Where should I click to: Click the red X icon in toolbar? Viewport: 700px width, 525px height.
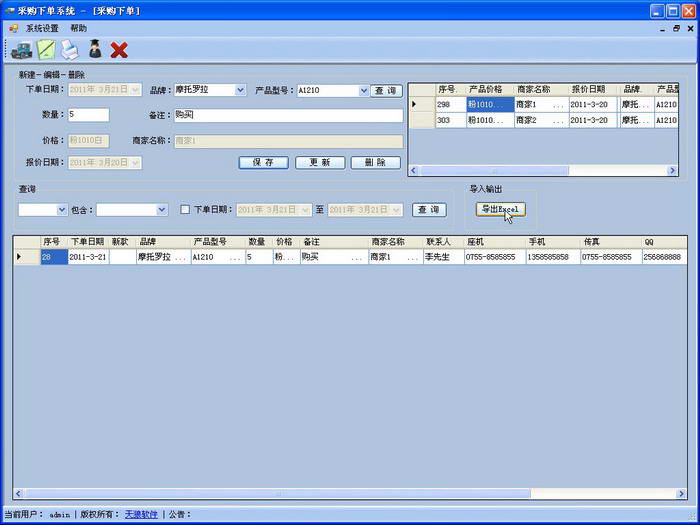(x=119, y=49)
